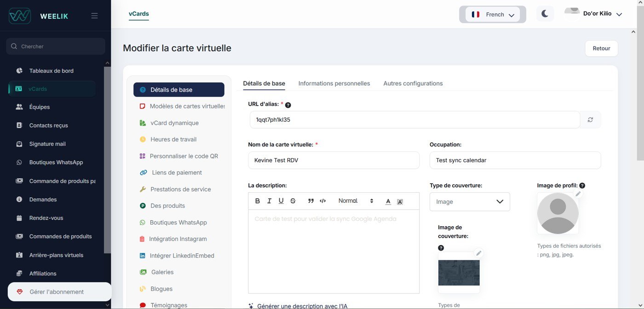The height and width of the screenshot is (309, 644).
Task: Open Type de couverture dropdown
Action: pos(470,201)
